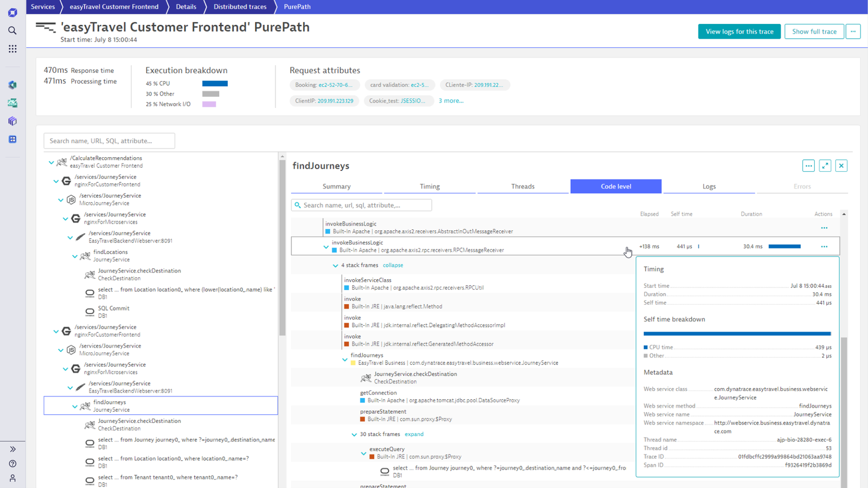Expand findJourneys panel to full screen
The image size is (868, 488).
pyautogui.click(x=825, y=166)
